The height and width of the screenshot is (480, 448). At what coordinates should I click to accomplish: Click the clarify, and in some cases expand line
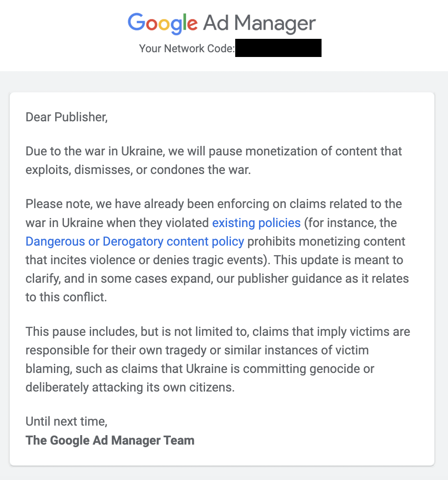tap(217, 278)
